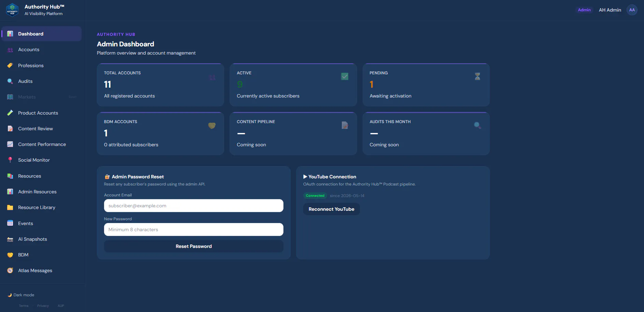Click the Content Performance chart icon
644x312 pixels.
coord(10,144)
